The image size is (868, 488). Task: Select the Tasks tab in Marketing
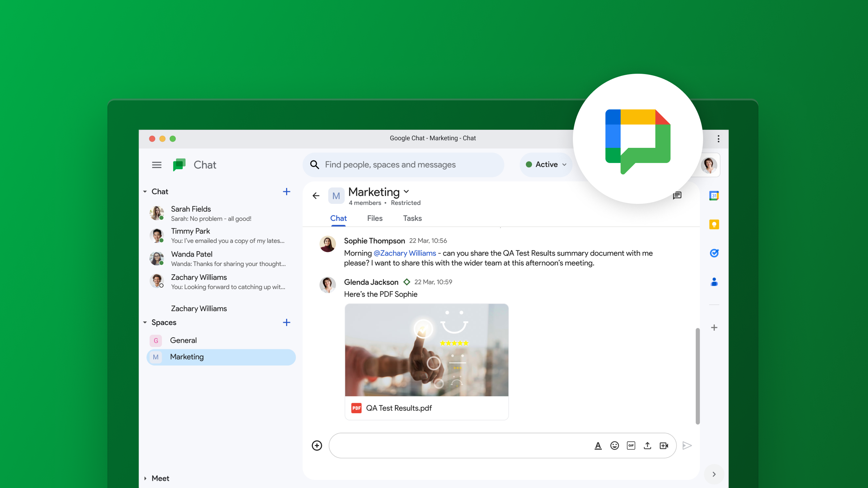pyautogui.click(x=412, y=218)
